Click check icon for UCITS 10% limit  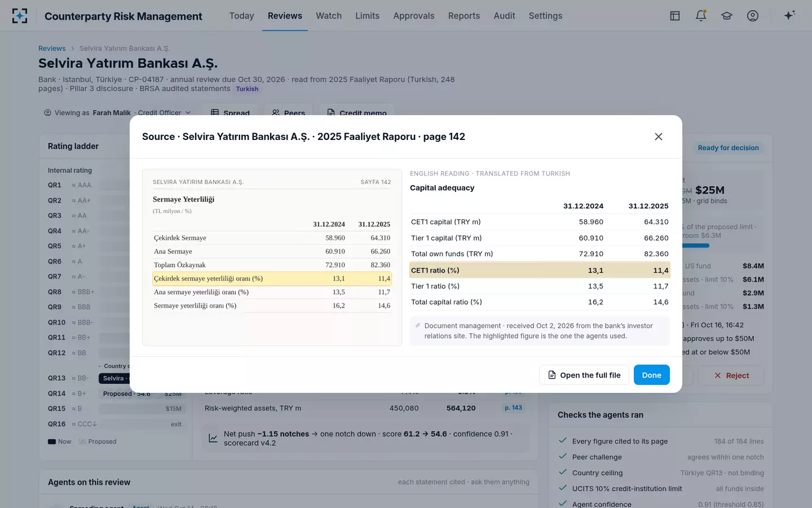(x=562, y=488)
